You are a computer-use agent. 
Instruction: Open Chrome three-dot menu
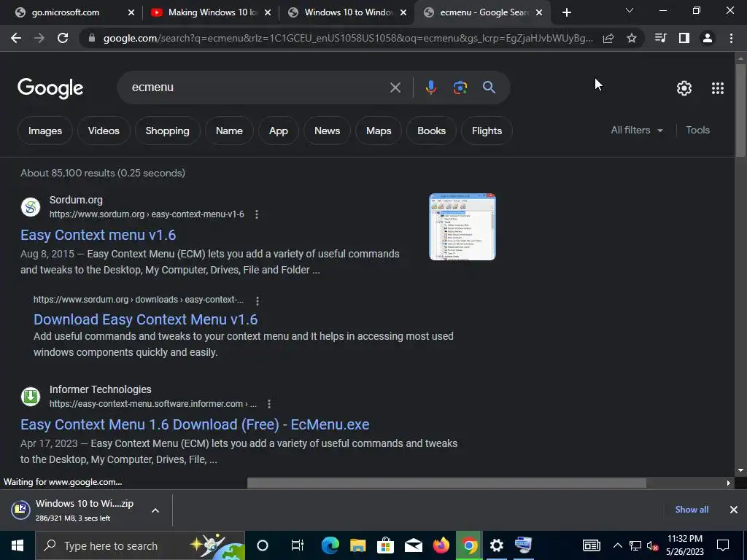pyautogui.click(x=731, y=38)
